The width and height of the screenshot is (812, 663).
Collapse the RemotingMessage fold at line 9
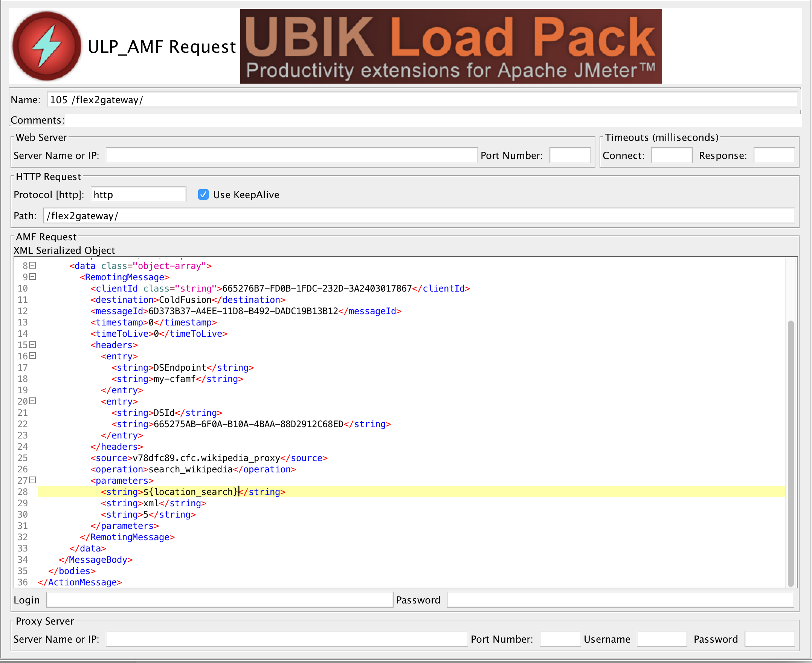[x=33, y=277]
